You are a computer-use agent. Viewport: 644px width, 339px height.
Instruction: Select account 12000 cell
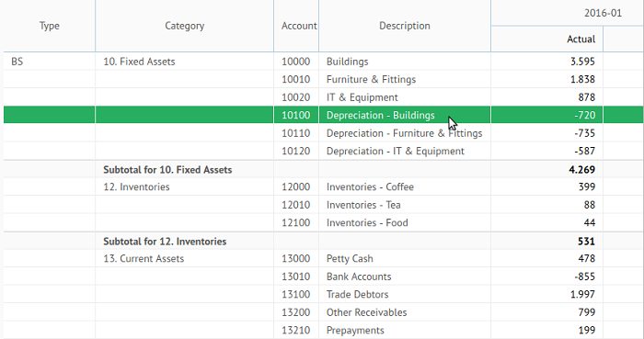tap(296, 186)
